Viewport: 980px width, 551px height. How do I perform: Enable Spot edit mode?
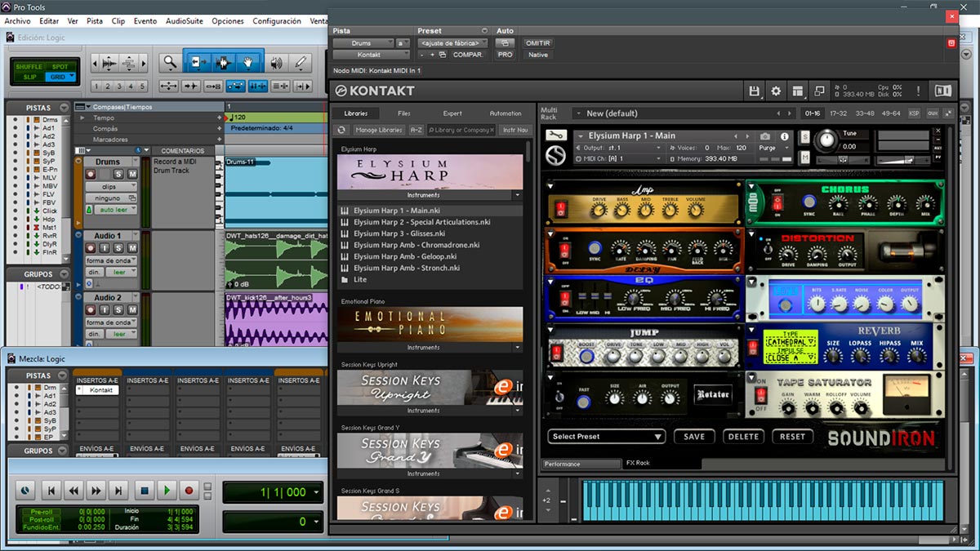(x=60, y=66)
